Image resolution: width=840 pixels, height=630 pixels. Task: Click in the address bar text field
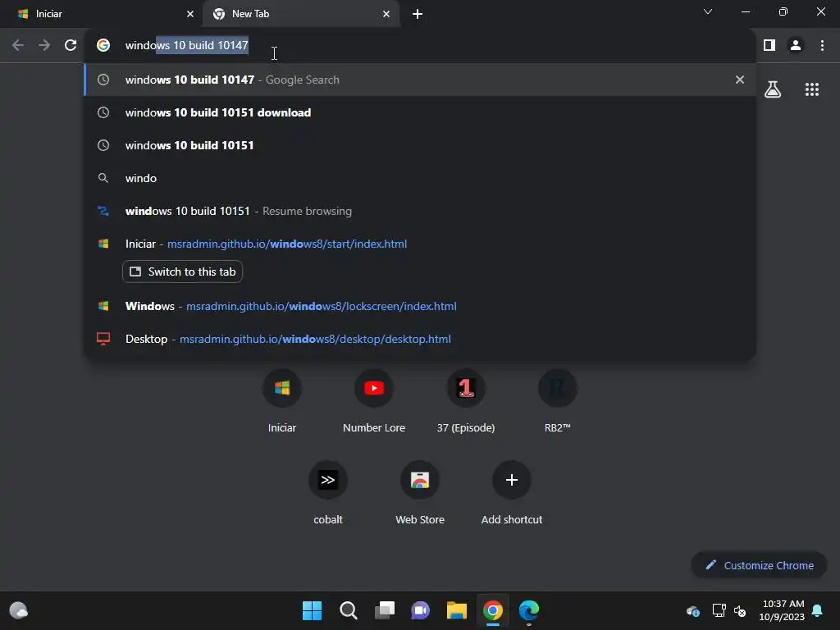pyautogui.click(x=420, y=46)
